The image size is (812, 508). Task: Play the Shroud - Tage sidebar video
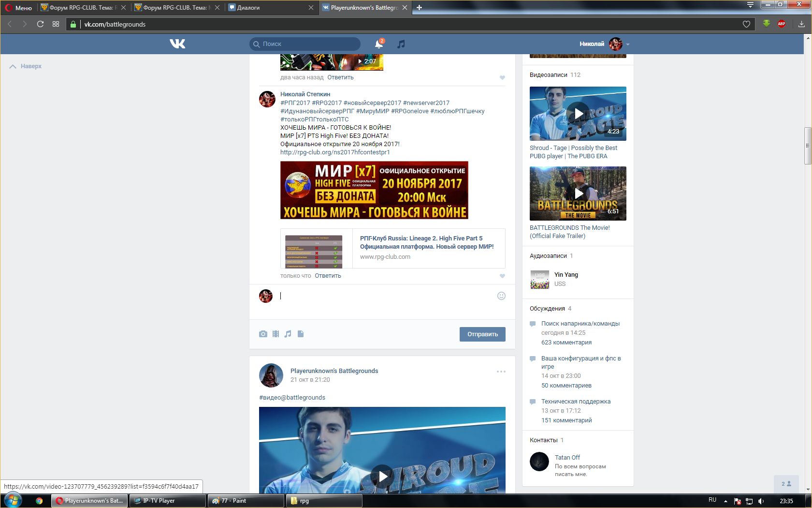point(578,114)
